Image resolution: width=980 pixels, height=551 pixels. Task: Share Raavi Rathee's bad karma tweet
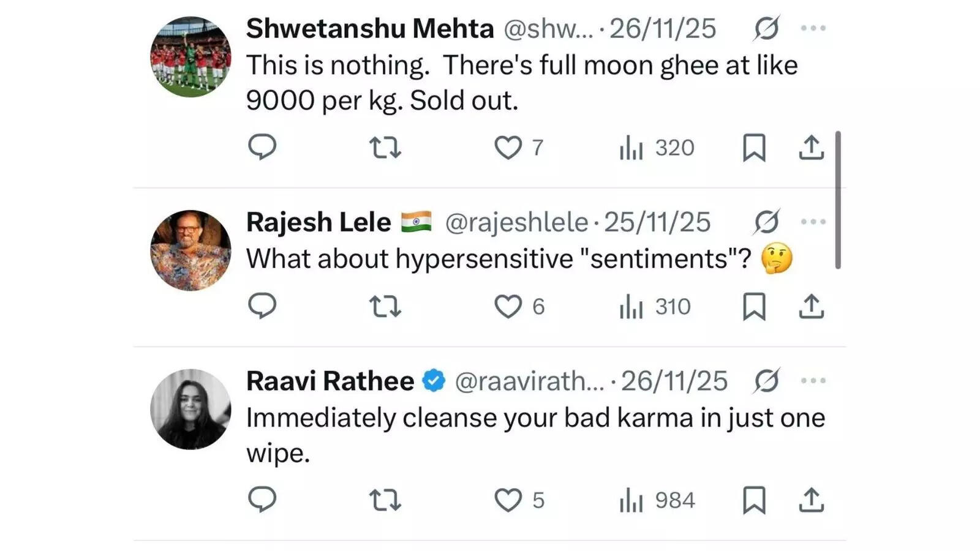click(x=811, y=500)
